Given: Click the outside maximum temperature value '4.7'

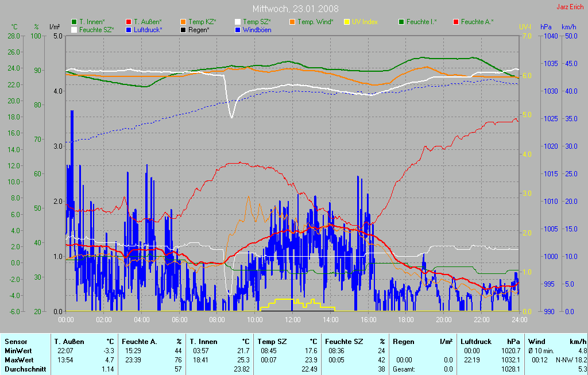Looking at the screenshot, I should (109, 360).
